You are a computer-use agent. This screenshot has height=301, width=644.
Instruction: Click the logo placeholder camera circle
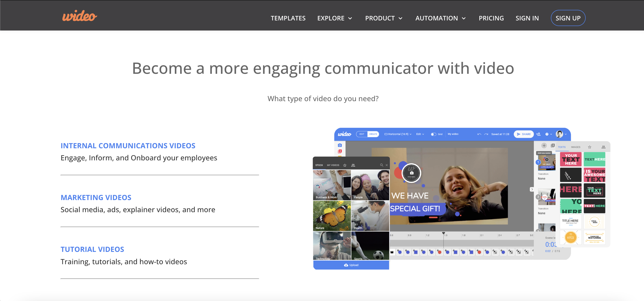[412, 173]
